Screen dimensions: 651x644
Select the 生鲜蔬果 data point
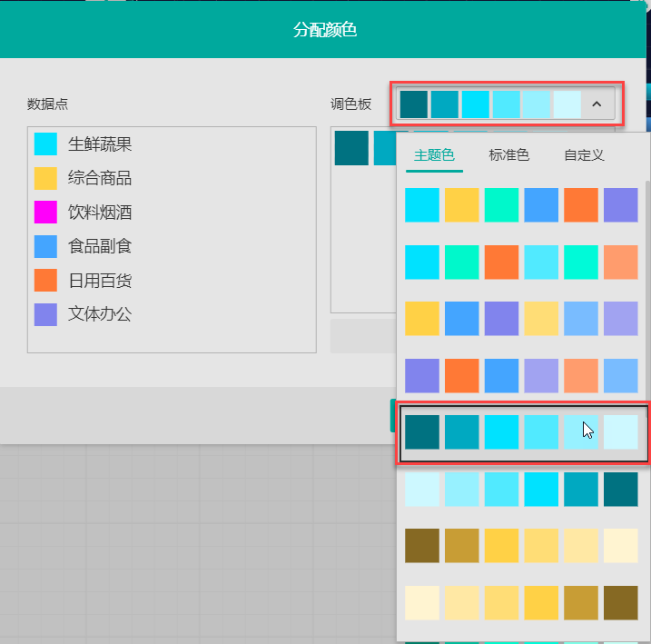[x=100, y=144]
